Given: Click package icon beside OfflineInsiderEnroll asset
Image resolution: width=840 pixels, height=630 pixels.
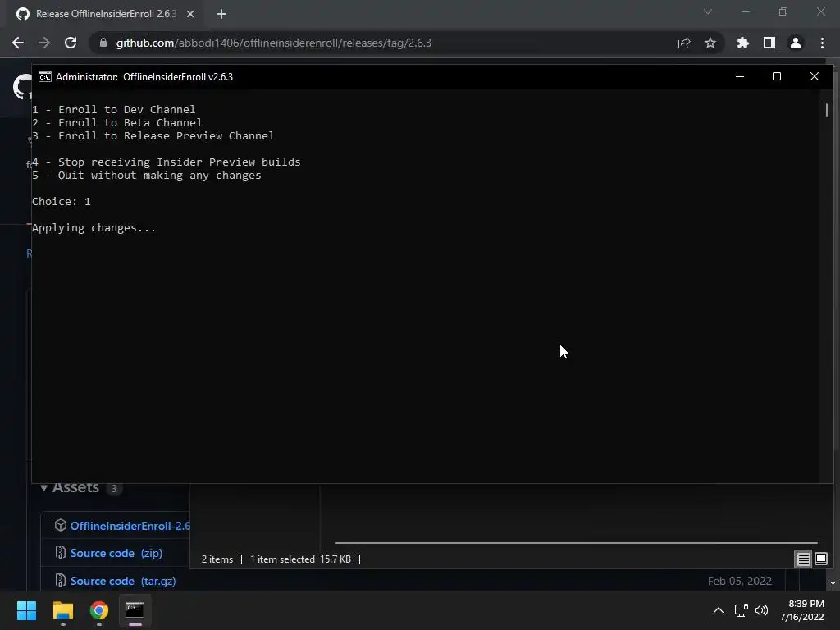Looking at the screenshot, I should tap(61, 526).
